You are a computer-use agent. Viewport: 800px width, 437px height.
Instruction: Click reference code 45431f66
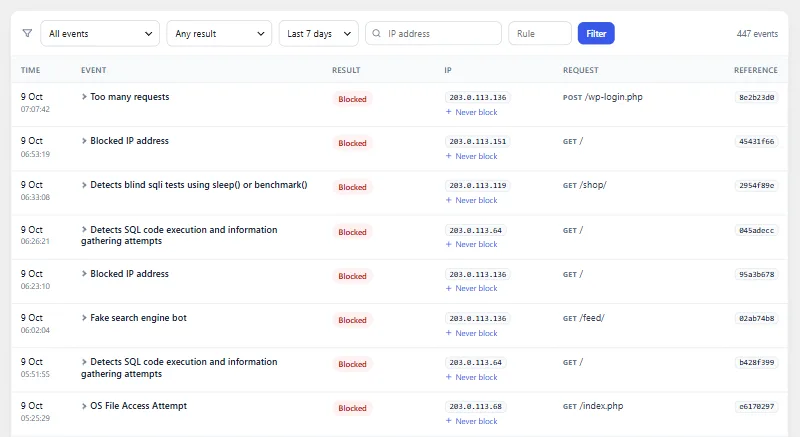[x=757, y=141]
